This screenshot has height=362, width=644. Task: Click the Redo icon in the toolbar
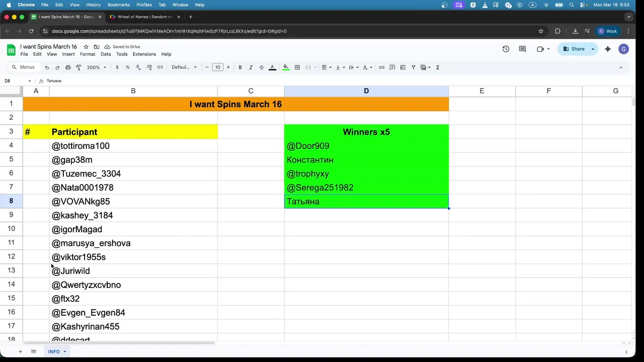pyautogui.click(x=57, y=67)
